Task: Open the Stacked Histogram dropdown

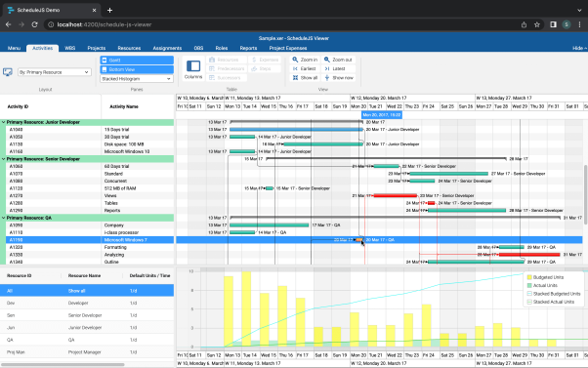Action: pos(137,79)
